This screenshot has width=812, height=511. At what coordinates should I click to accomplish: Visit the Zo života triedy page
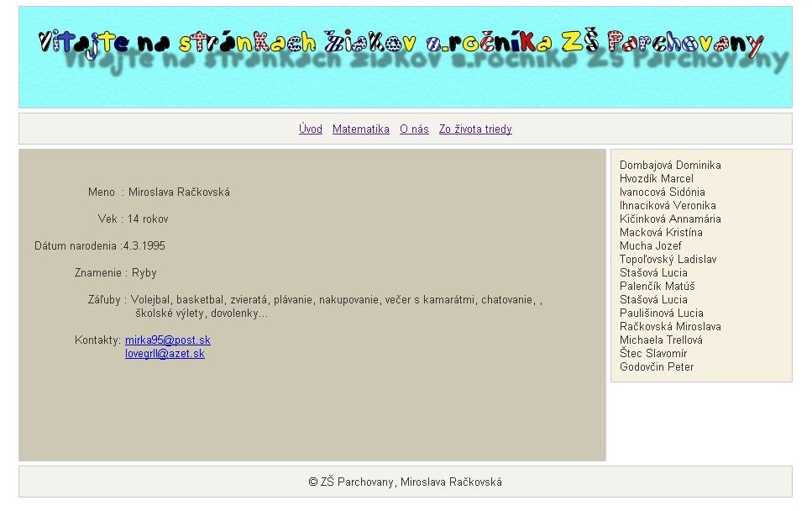click(x=475, y=129)
